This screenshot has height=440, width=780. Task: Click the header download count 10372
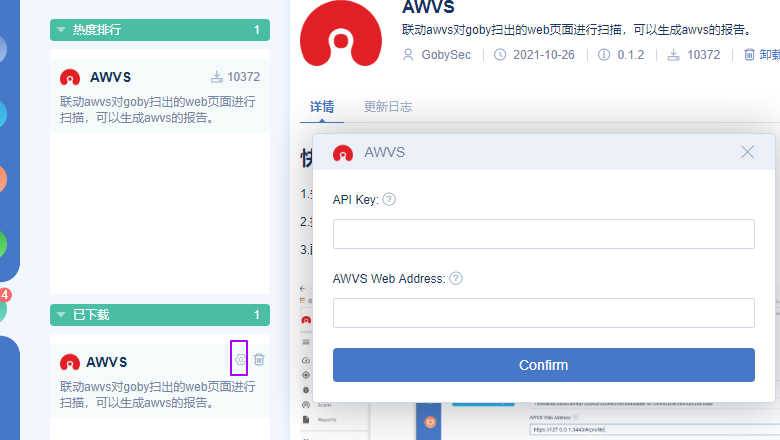(x=703, y=55)
